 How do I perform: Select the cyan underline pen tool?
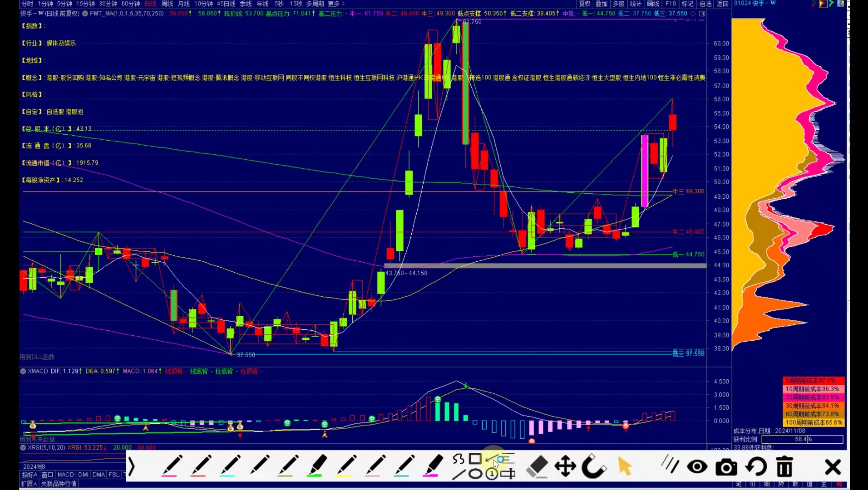pos(230,466)
